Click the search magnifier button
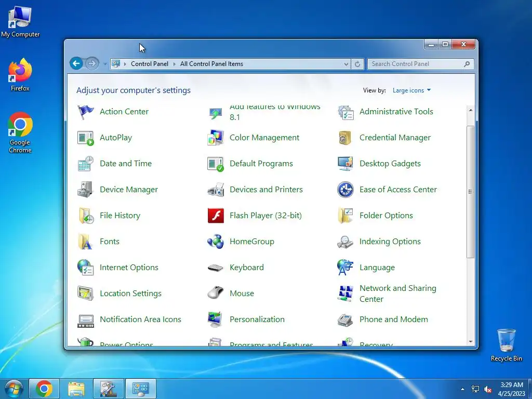Image resolution: width=532 pixels, height=399 pixels. tap(467, 64)
